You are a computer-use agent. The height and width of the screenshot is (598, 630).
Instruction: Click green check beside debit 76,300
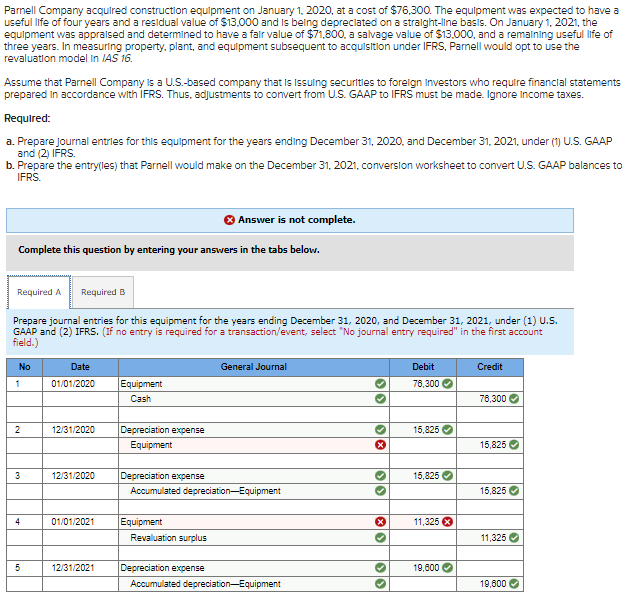click(x=447, y=384)
